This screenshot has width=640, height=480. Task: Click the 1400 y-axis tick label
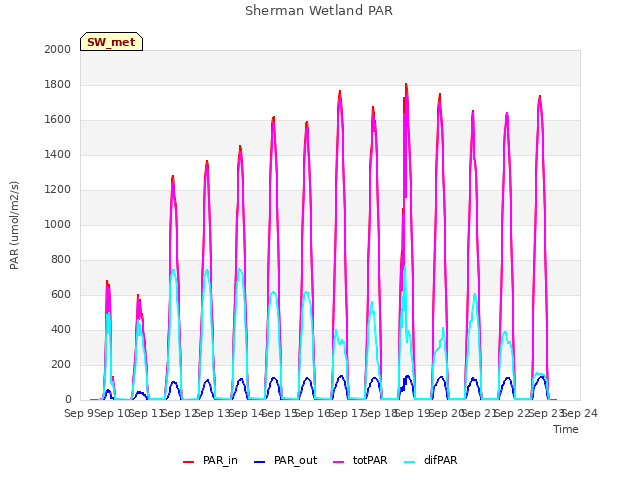coord(58,154)
